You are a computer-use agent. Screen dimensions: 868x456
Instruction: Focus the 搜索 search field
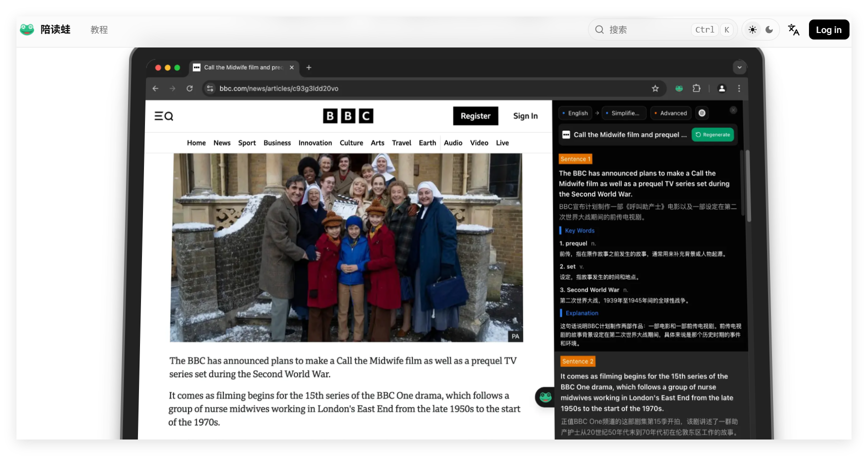[662, 29]
